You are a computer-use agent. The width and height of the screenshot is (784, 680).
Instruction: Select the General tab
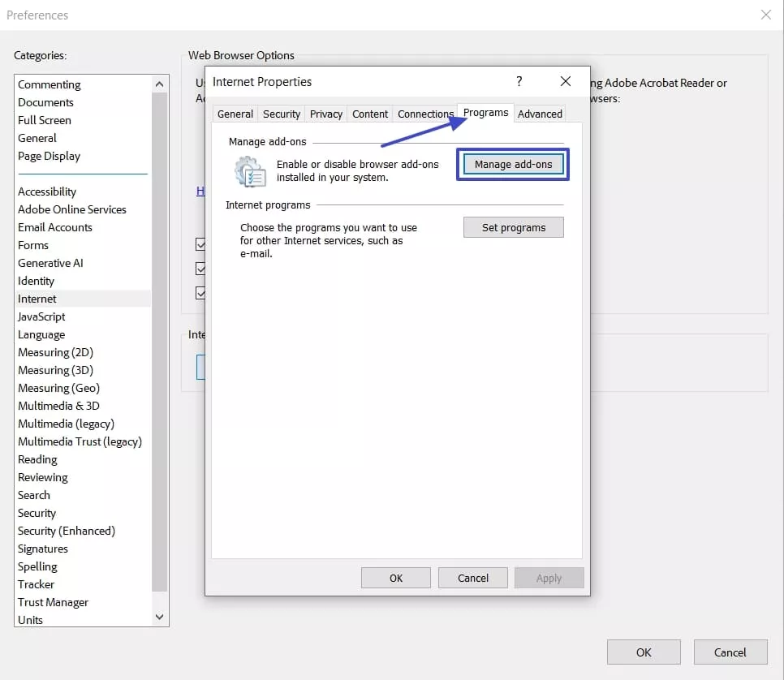pos(235,114)
